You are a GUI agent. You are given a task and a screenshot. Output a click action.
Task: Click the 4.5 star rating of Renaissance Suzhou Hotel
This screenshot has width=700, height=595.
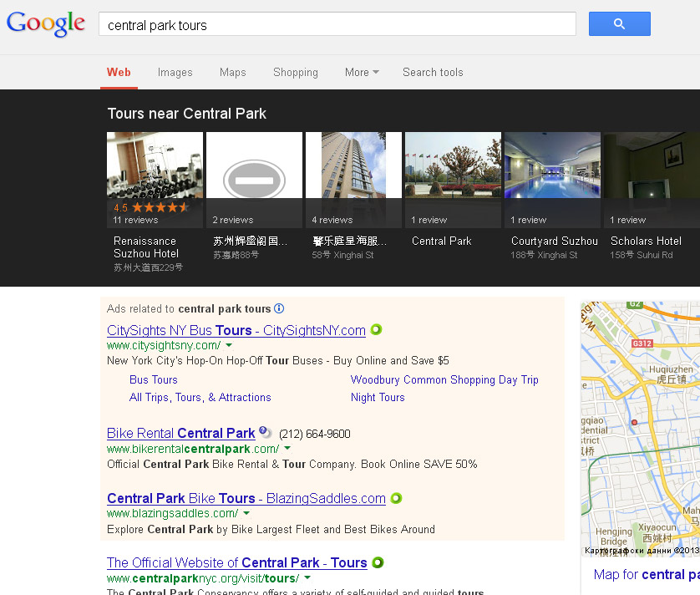pyautogui.click(x=151, y=207)
